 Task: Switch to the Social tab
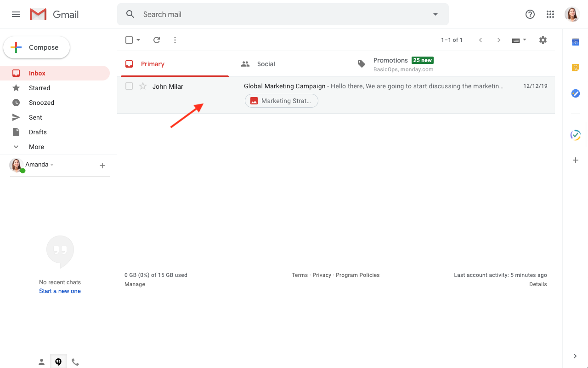(266, 64)
